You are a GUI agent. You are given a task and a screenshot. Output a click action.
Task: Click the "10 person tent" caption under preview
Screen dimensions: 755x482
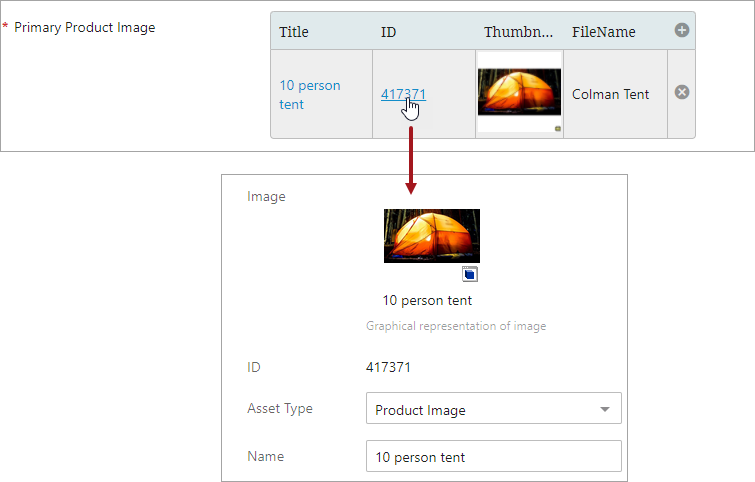click(x=427, y=300)
